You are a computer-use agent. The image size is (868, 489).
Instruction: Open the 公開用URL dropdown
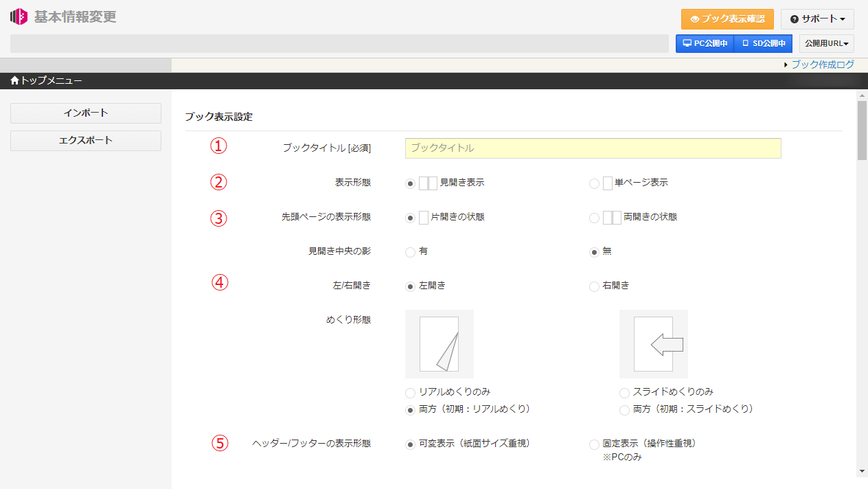coord(825,43)
